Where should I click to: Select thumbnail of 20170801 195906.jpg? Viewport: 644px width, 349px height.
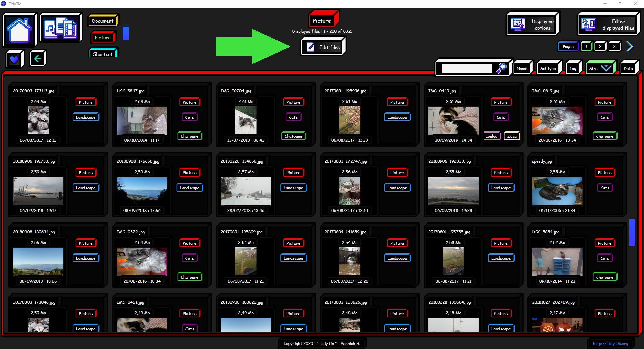pos(350,120)
